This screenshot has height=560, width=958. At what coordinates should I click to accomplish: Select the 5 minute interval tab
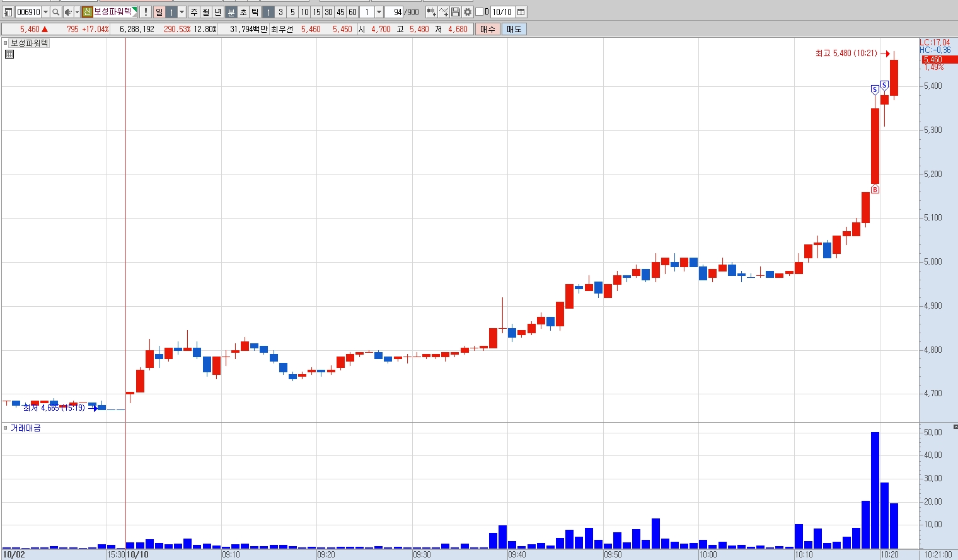click(292, 12)
